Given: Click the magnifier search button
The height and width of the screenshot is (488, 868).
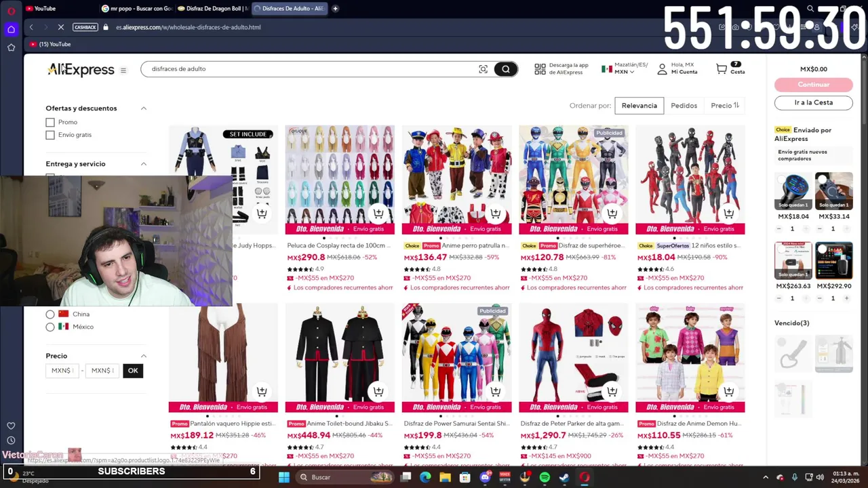Looking at the screenshot, I should (x=505, y=69).
